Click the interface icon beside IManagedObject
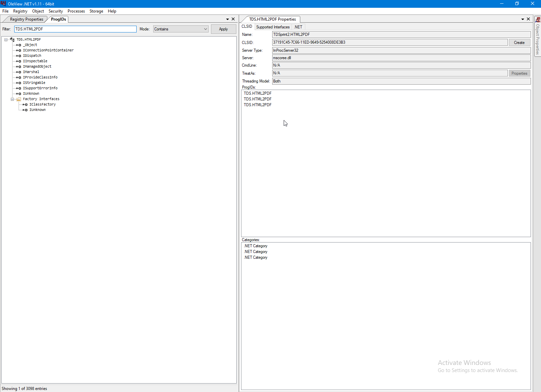Image resolution: width=541 pixels, height=392 pixels. pyautogui.click(x=19, y=67)
